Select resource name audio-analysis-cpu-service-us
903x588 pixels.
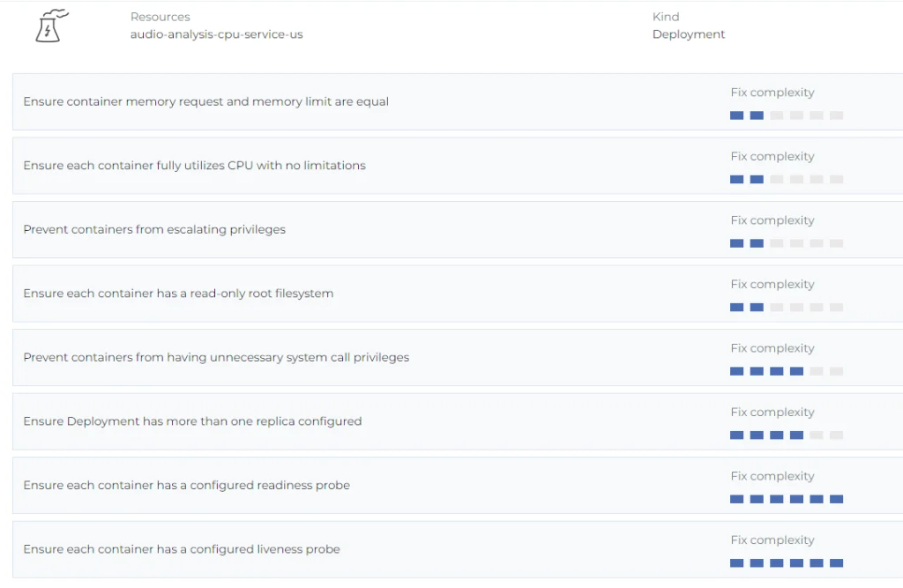(x=217, y=34)
